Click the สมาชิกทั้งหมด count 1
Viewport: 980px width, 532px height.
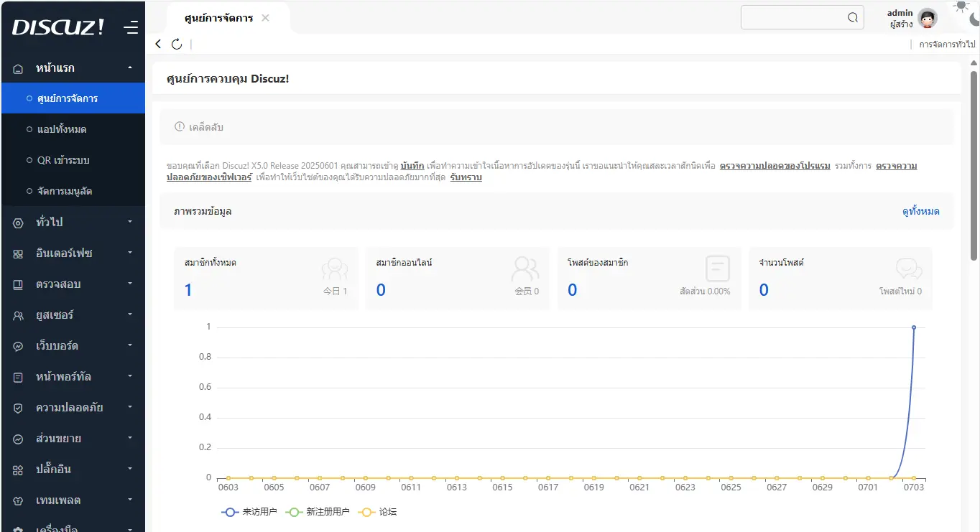188,289
